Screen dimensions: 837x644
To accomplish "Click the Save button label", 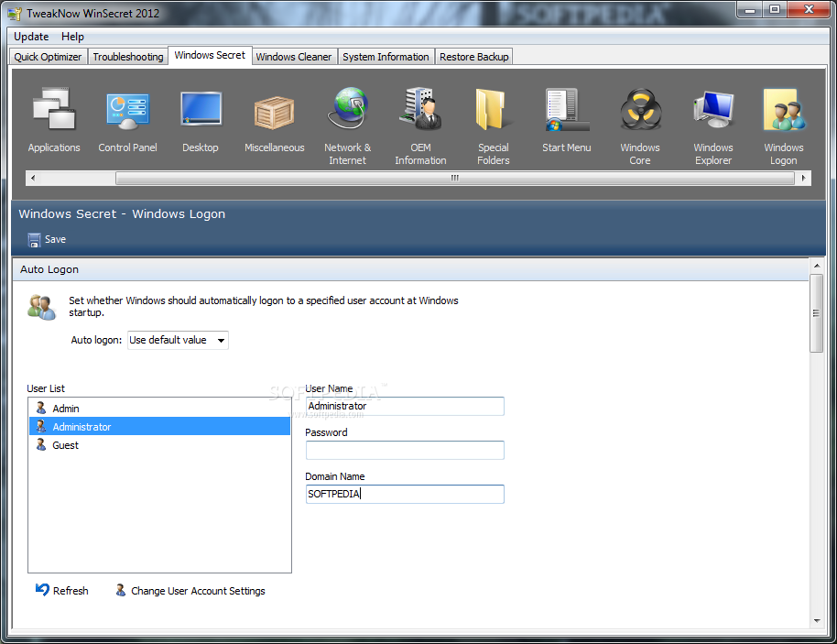I will (56, 239).
